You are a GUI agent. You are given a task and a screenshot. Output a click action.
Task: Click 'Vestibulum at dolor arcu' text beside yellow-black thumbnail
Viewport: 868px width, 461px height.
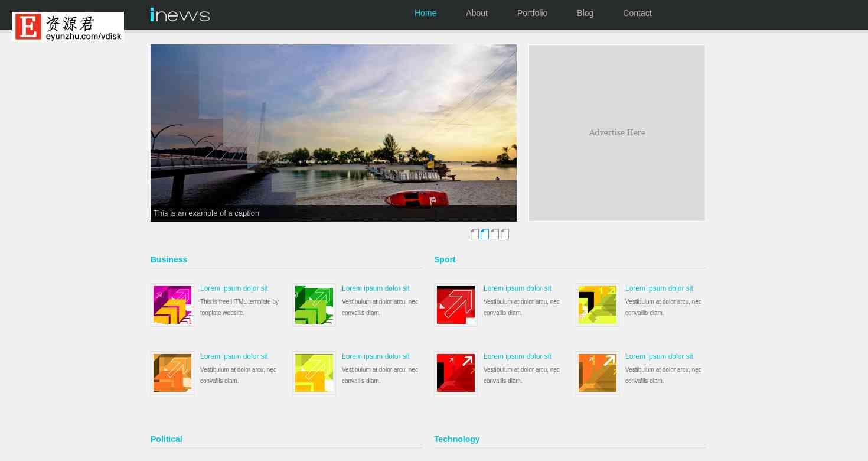(x=663, y=307)
